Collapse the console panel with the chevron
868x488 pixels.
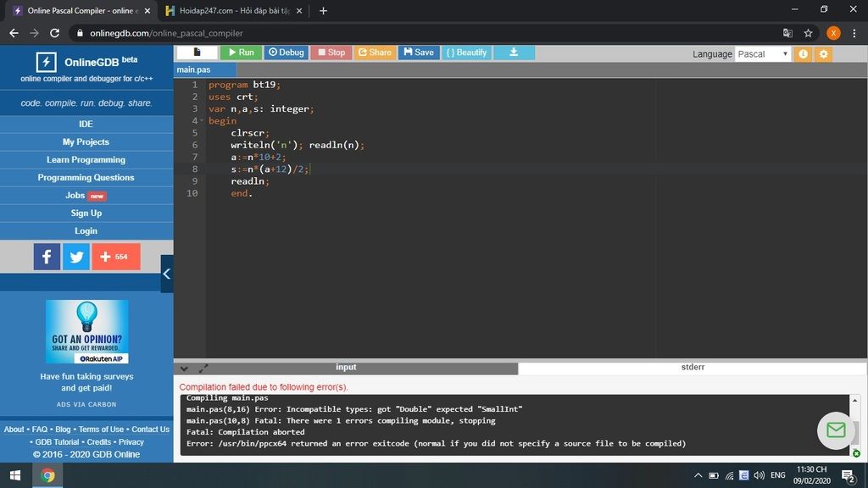[x=185, y=369]
